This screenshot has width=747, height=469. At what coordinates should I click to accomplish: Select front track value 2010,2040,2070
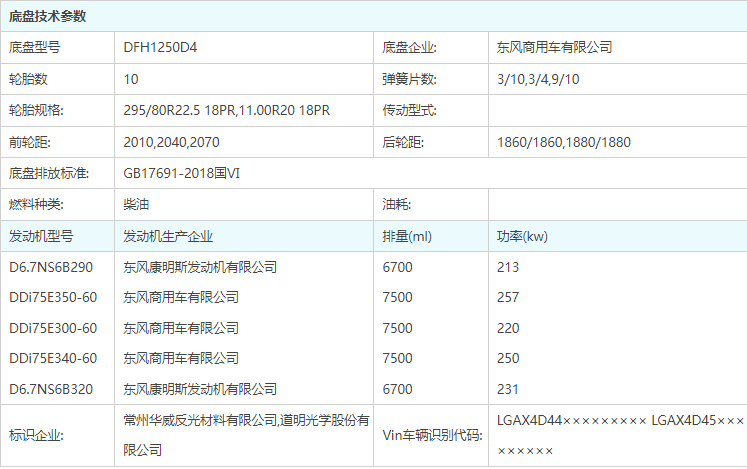coord(172,142)
